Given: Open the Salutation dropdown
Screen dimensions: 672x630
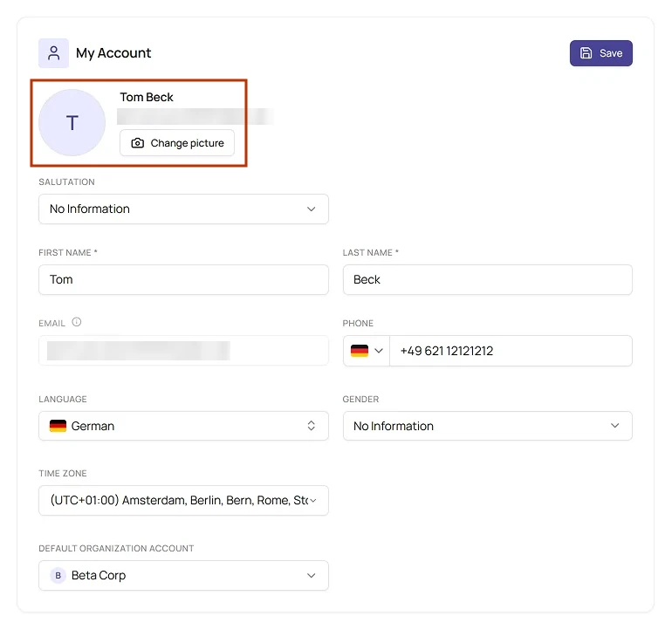Looking at the screenshot, I should click(x=183, y=209).
